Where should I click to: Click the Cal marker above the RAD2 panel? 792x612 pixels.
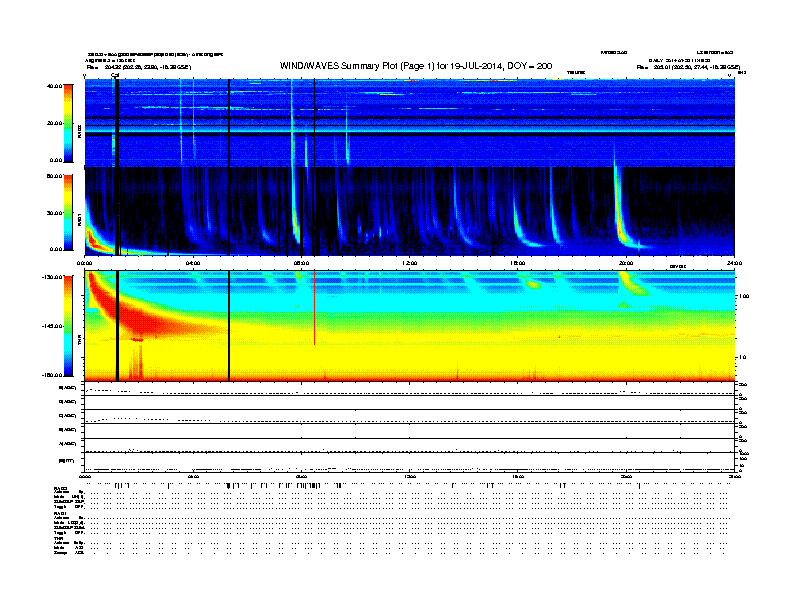tap(115, 75)
